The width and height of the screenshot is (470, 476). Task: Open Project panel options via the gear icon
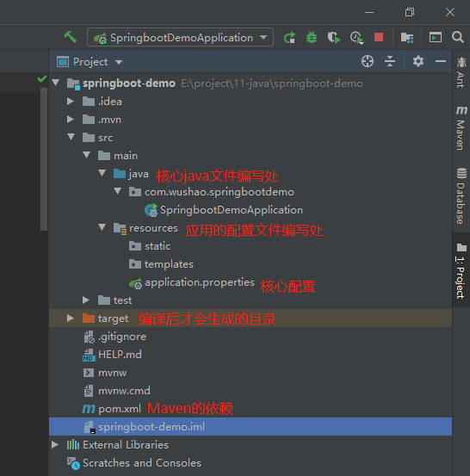pos(418,61)
